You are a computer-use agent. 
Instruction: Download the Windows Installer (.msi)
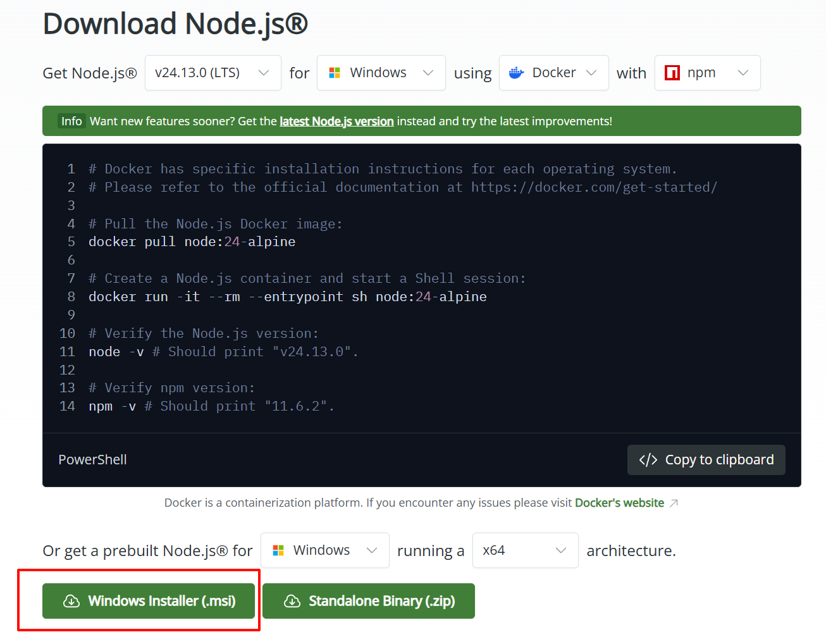pos(149,601)
